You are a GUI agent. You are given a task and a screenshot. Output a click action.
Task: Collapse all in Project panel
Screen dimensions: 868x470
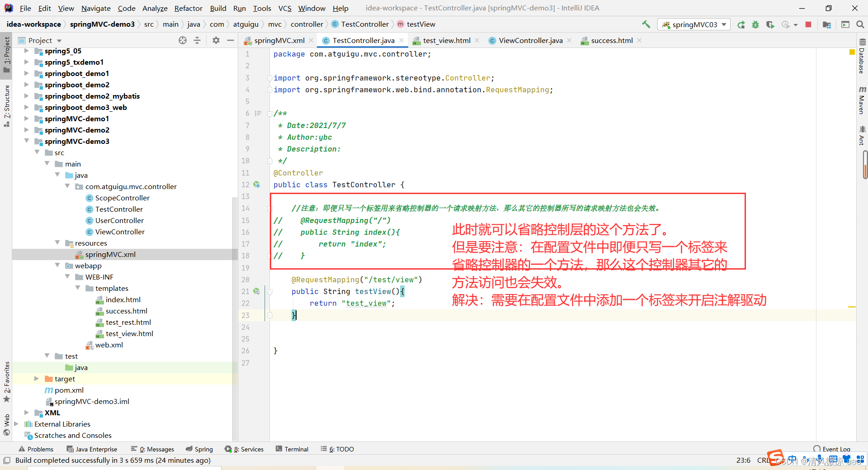(x=197, y=40)
